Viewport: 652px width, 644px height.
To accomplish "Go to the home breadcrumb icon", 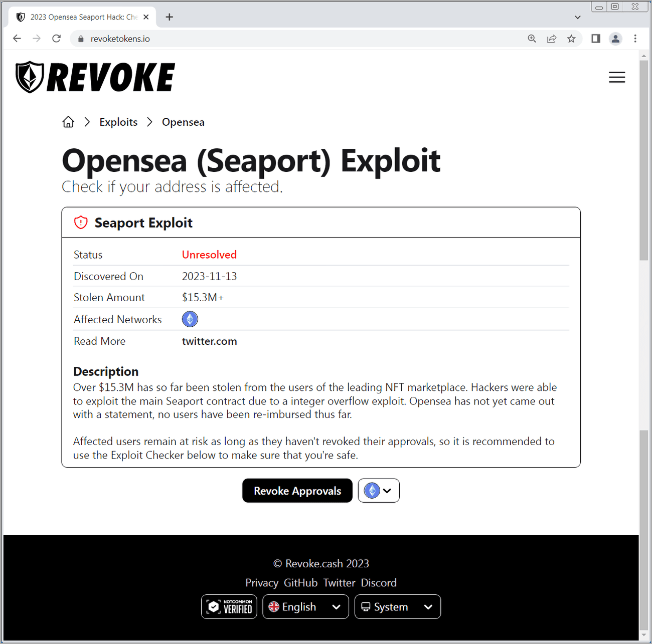I will (68, 122).
